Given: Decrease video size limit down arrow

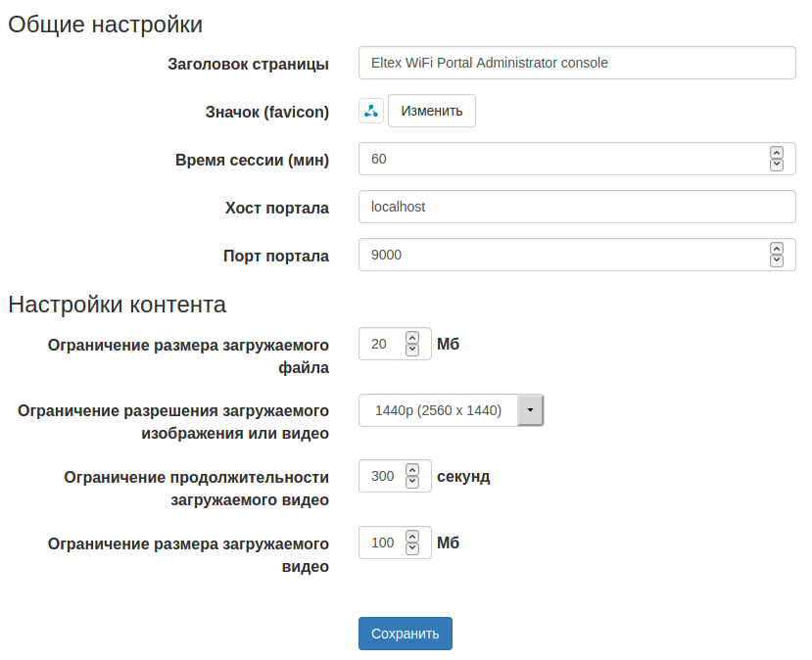Looking at the screenshot, I should 412,548.
